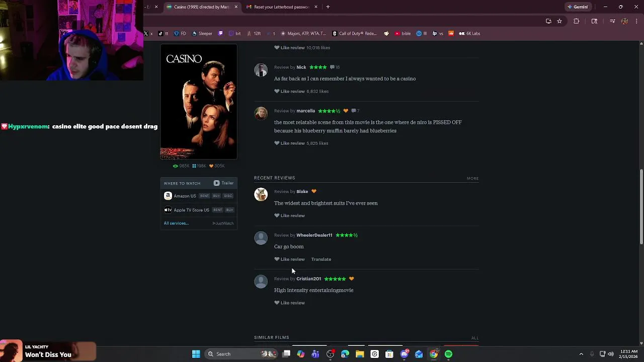Open comments icon on marcella's review
This screenshot has height=362, width=644.
click(355, 111)
